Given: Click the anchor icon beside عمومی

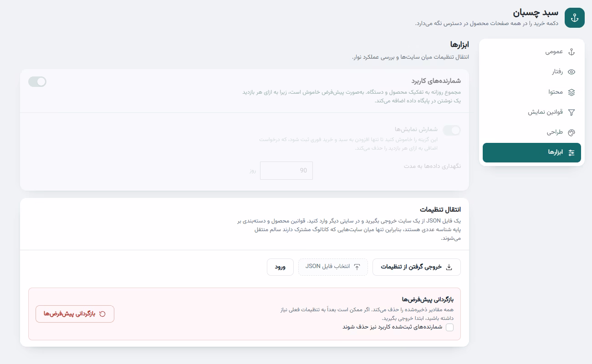Looking at the screenshot, I should click(572, 52).
